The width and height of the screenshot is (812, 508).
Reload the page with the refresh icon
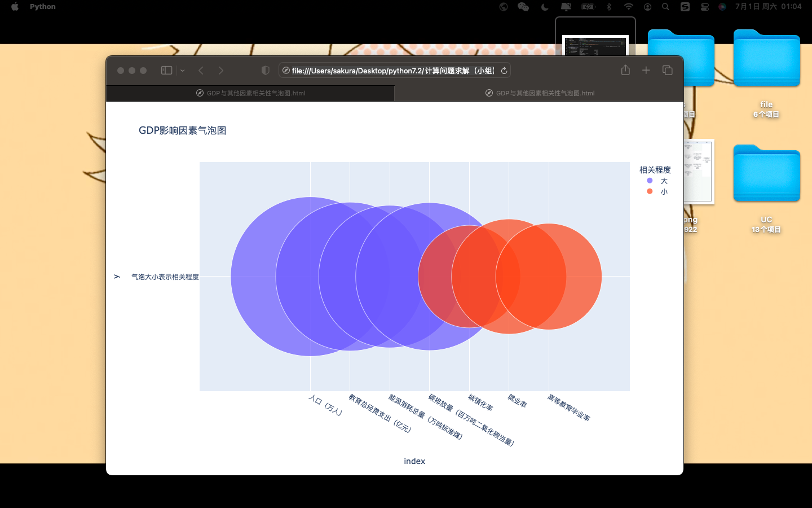(504, 71)
